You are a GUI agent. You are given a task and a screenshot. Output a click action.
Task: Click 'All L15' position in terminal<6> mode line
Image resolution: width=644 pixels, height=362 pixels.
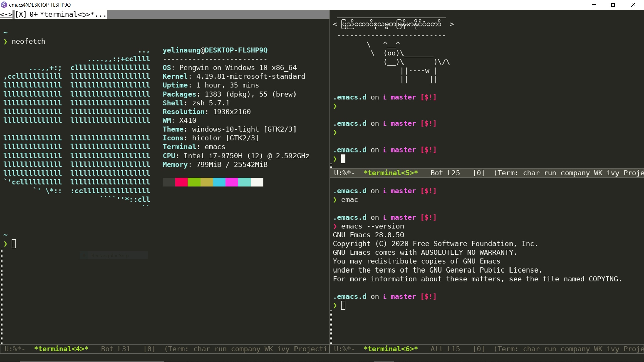(x=445, y=349)
